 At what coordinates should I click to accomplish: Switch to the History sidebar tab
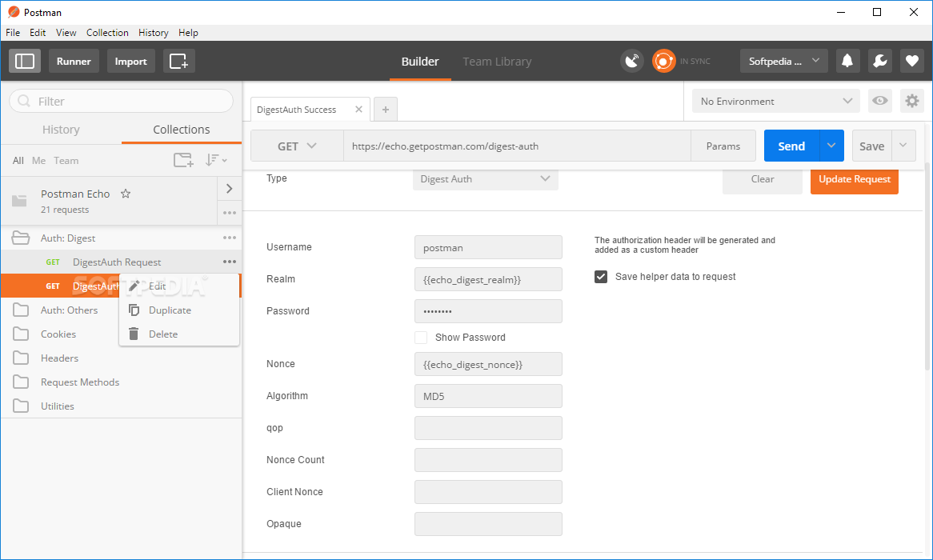point(61,130)
